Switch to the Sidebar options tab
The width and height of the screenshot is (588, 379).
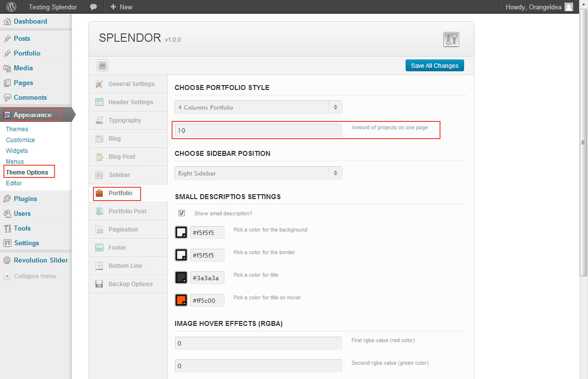(128, 175)
